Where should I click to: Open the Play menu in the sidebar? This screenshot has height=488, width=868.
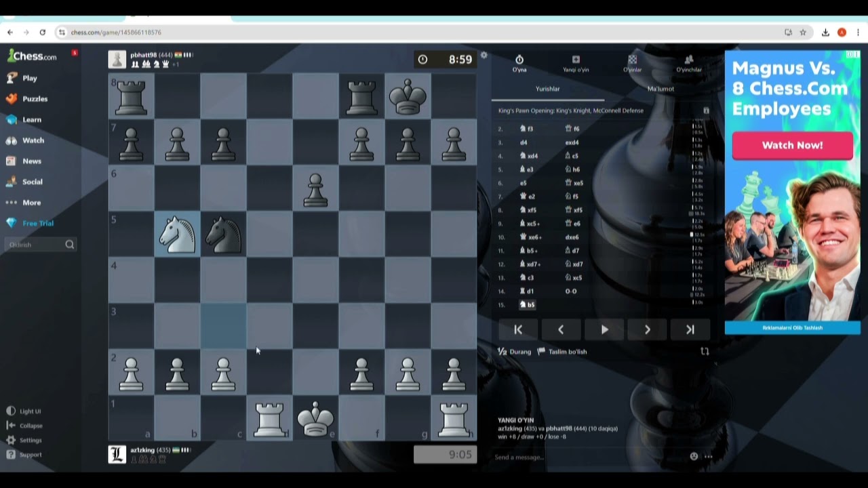click(x=22, y=78)
